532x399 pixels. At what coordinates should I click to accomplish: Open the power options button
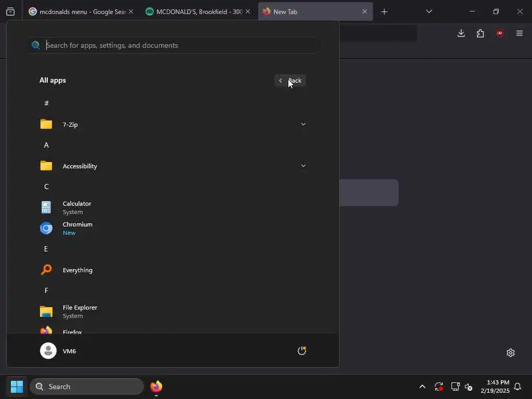point(302,351)
